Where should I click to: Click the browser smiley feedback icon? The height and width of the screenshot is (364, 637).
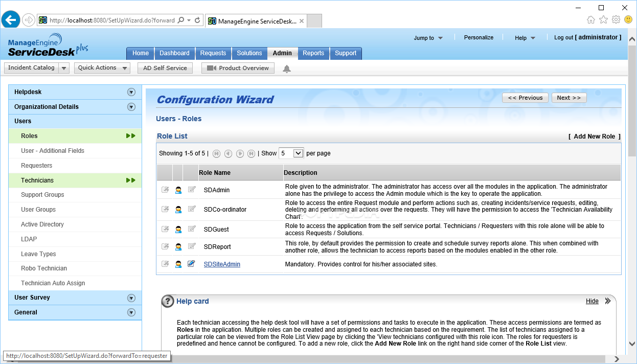[628, 20]
